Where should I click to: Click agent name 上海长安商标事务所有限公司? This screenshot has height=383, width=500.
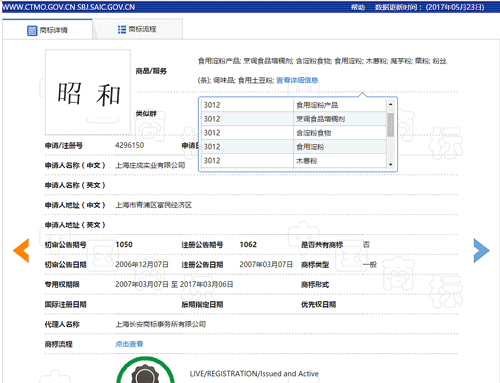point(160,324)
